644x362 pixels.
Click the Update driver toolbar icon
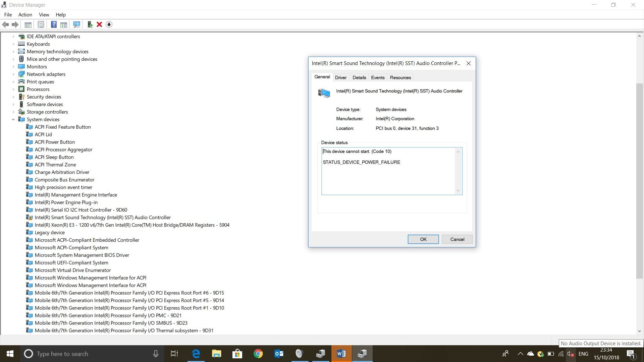pos(90,24)
